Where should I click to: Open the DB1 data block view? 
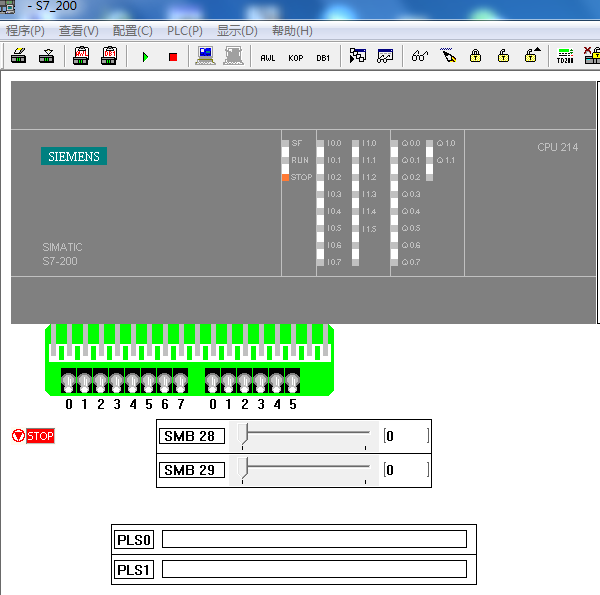click(x=323, y=58)
